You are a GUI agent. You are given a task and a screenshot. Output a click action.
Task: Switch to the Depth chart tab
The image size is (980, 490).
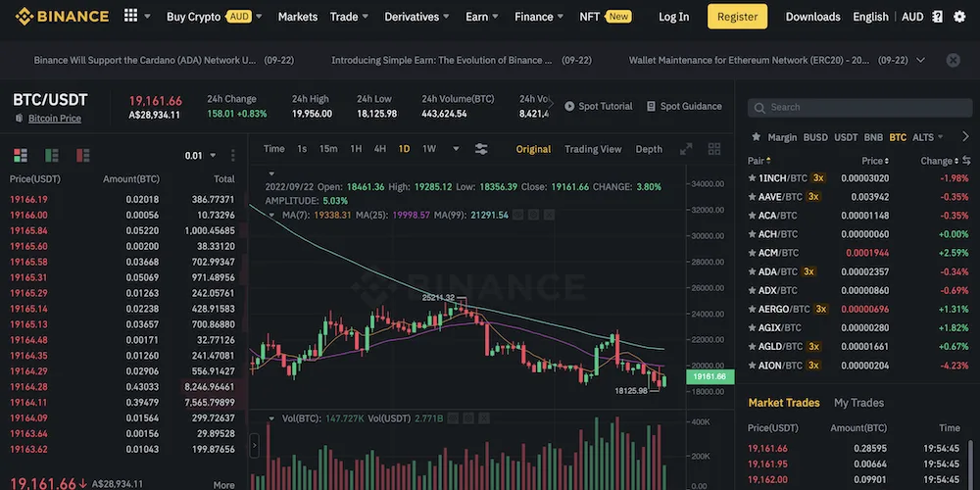click(649, 149)
